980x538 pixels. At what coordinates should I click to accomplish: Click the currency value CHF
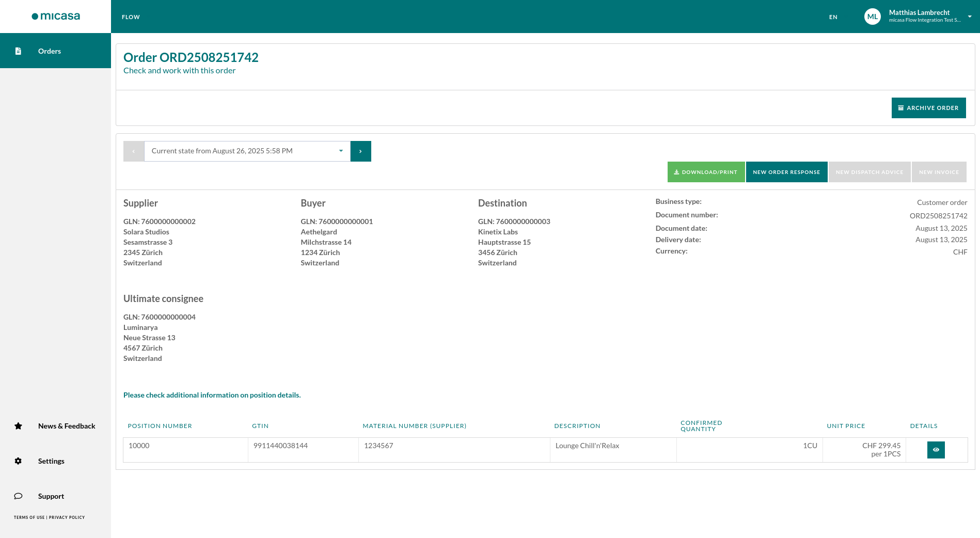point(960,252)
